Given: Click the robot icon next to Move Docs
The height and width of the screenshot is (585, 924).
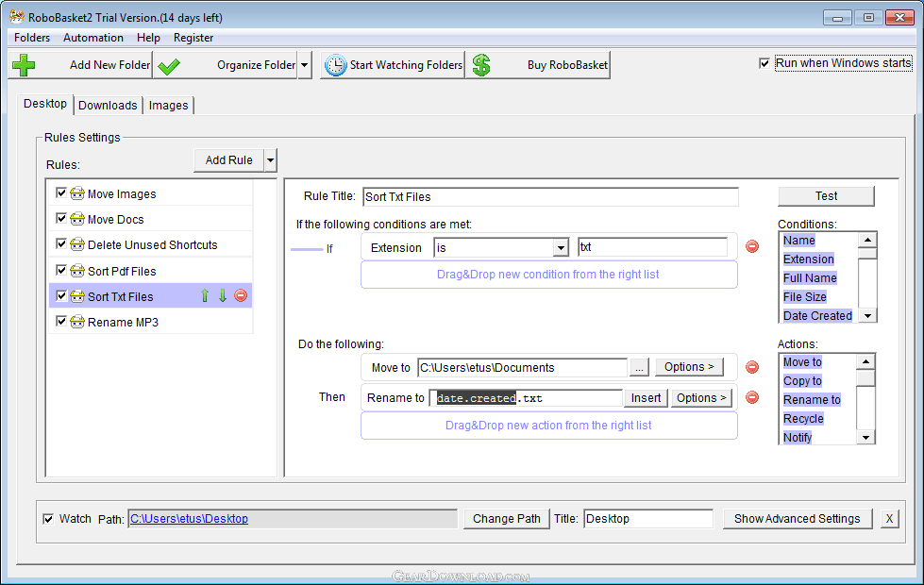Looking at the screenshot, I should point(77,219).
